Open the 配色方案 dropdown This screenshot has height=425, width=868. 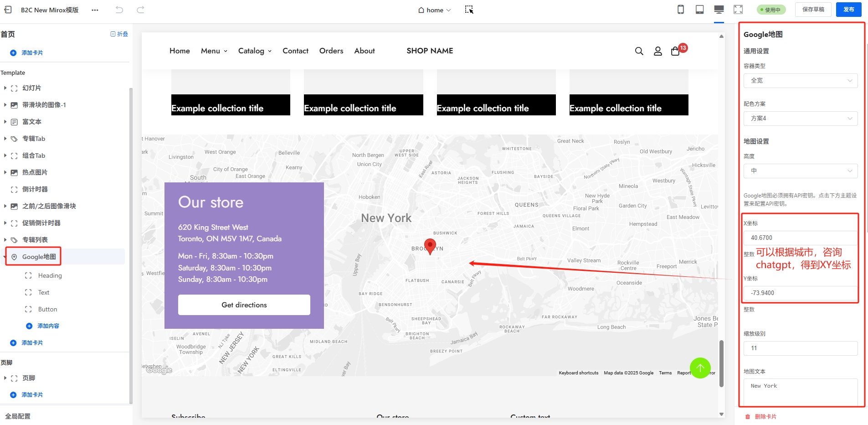pyautogui.click(x=801, y=119)
